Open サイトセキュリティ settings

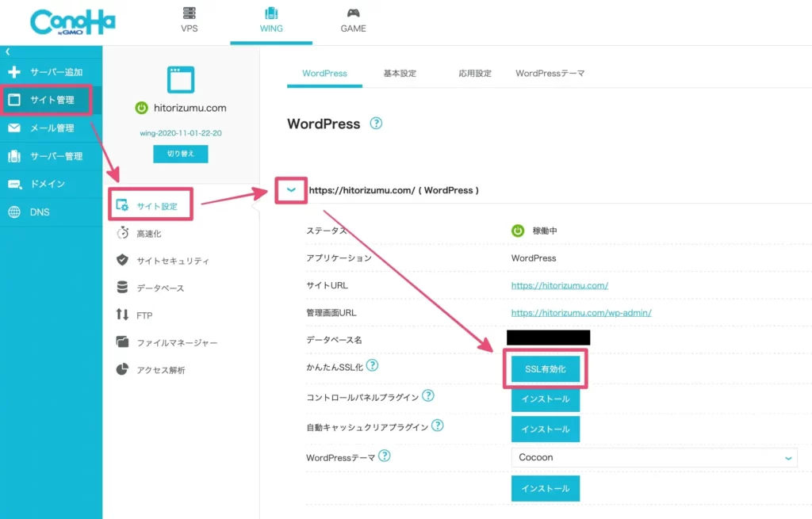(173, 261)
